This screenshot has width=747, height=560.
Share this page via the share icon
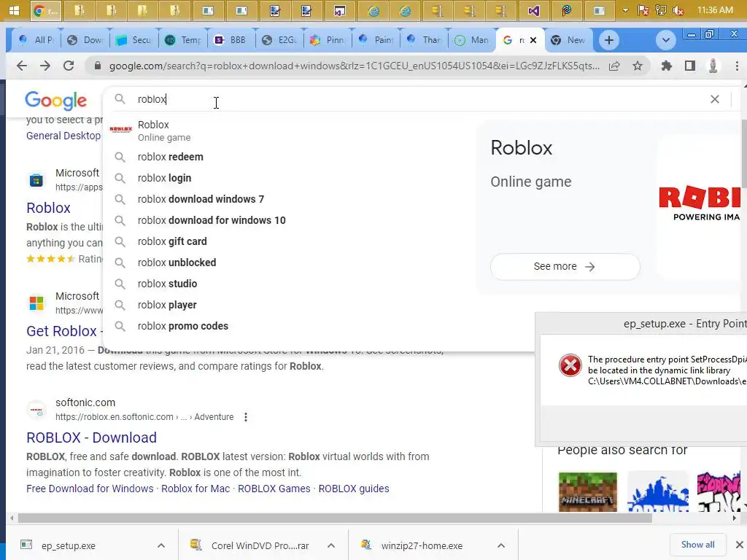tap(614, 66)
